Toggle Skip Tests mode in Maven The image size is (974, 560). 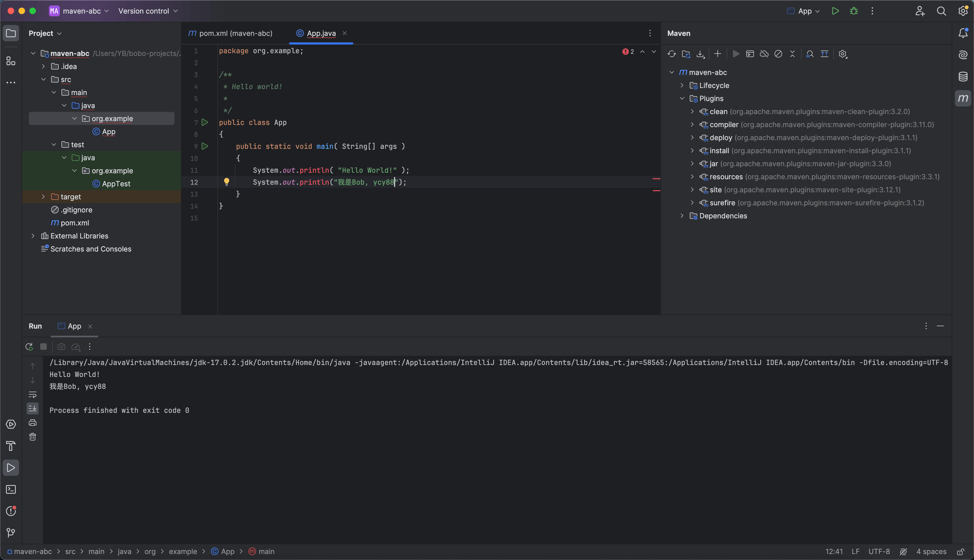point(778,54)
